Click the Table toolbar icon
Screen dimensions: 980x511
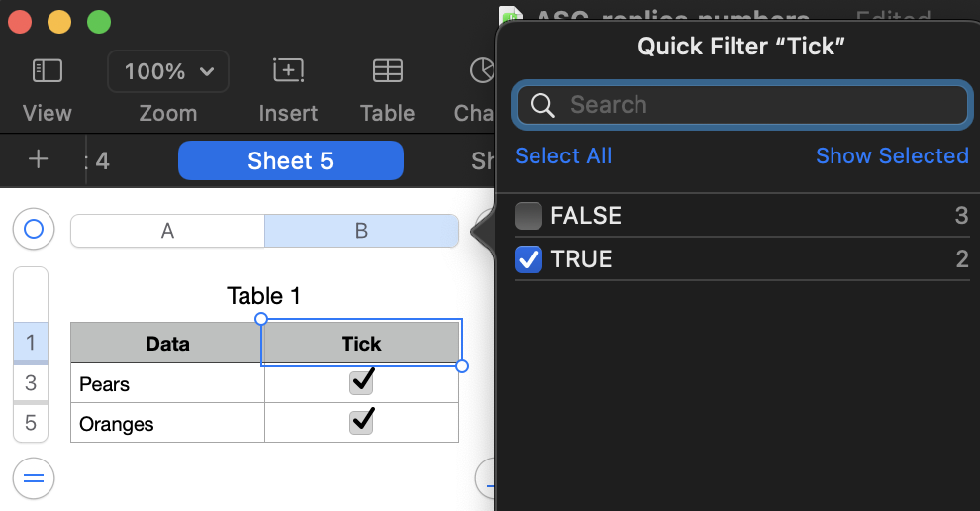click(x=387, y=71)
